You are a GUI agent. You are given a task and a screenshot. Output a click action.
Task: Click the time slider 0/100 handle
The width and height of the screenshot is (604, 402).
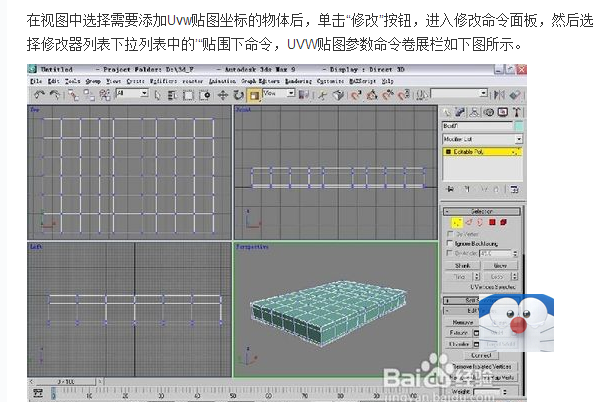pos(65,382)
